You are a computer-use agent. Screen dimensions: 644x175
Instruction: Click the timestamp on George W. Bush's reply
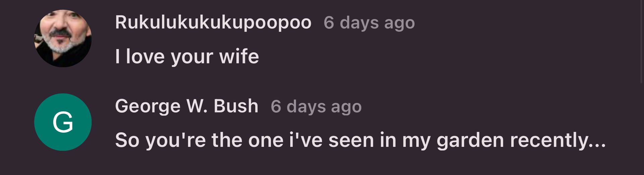(x=316, y=107)
